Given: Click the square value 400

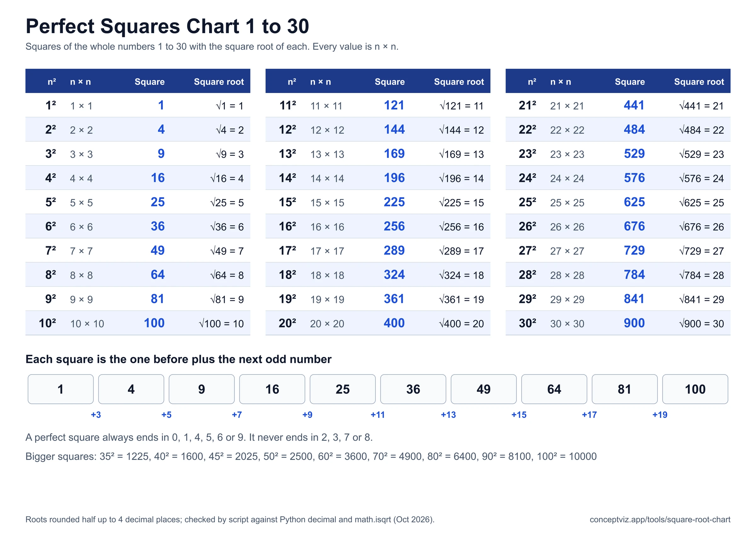Looking at the screenshot, I should pos(394,323).
